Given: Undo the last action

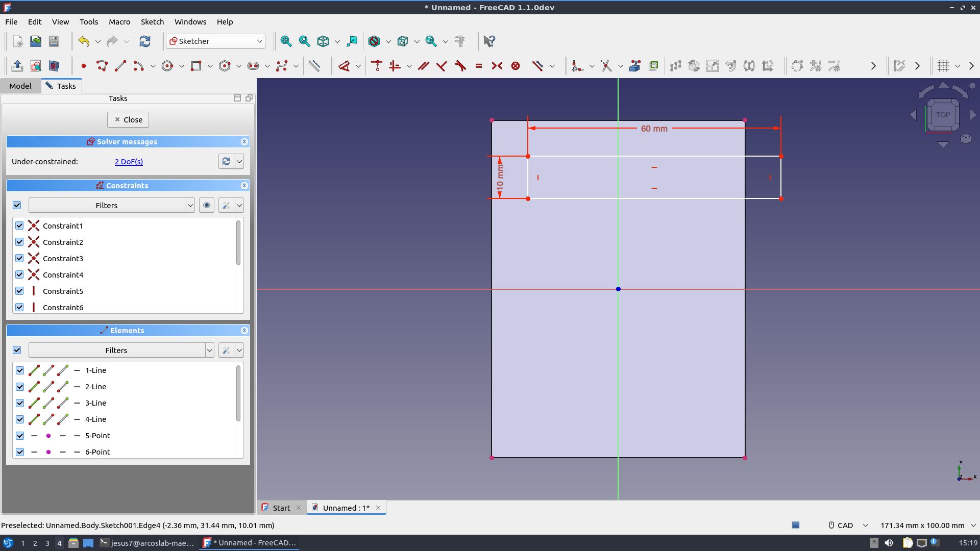Looking at the screenshot, I should tap(84, 41).
